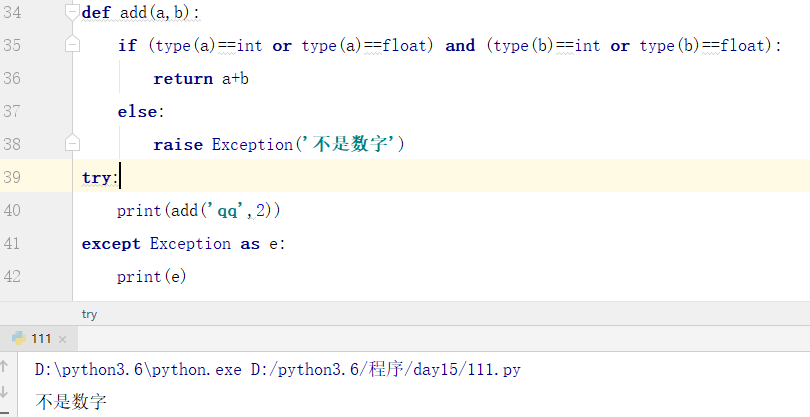This screenshot has height=417, width=810.
Task: Click the add function name on line 34
Action: (x=134, y=12)
